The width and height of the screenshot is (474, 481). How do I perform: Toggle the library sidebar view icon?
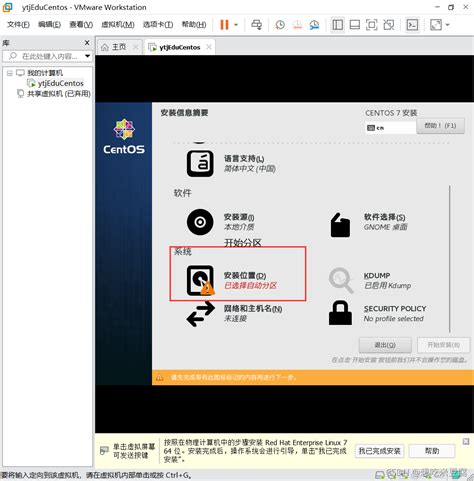pyautogui.click(x=337, y=25)
